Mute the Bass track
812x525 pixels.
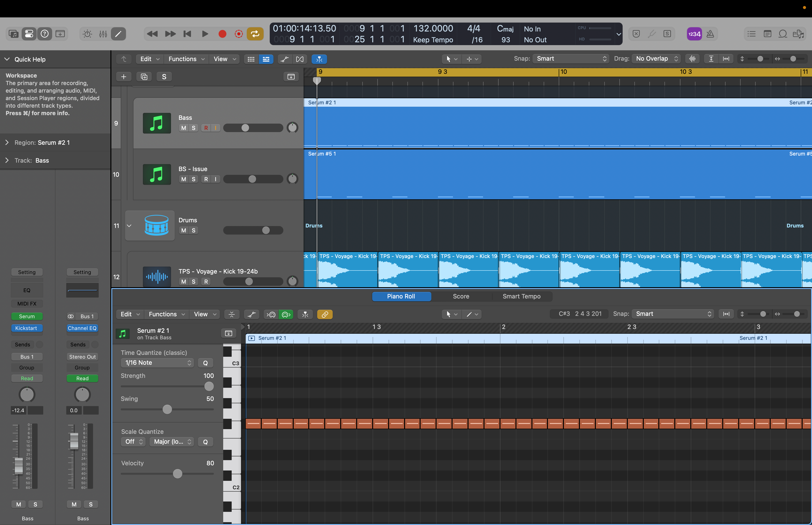click(184, 128)
